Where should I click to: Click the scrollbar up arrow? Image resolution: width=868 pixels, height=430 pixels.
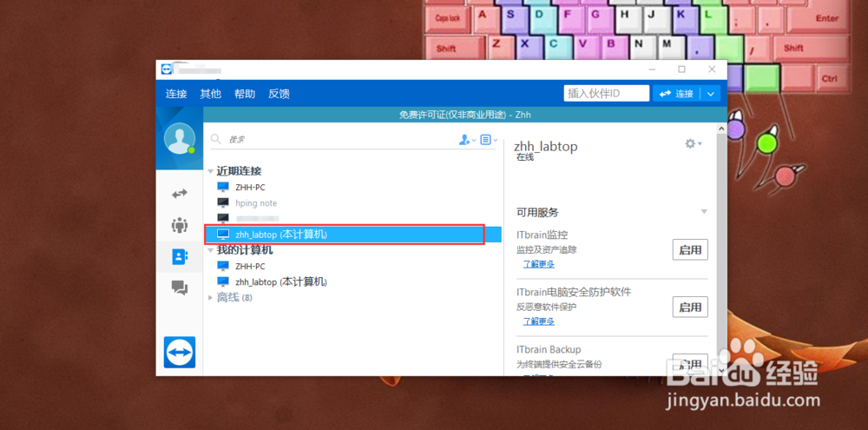(721, 128)
